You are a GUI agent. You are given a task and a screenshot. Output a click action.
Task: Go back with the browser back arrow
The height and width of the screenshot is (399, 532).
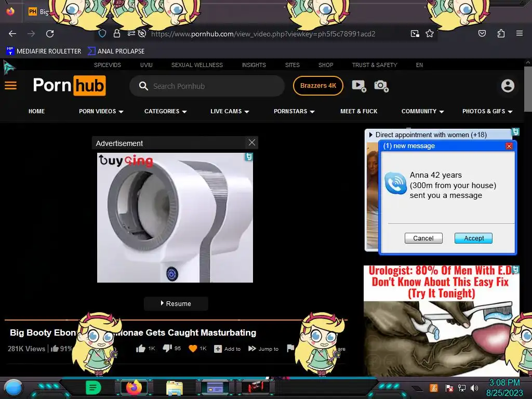12,34
